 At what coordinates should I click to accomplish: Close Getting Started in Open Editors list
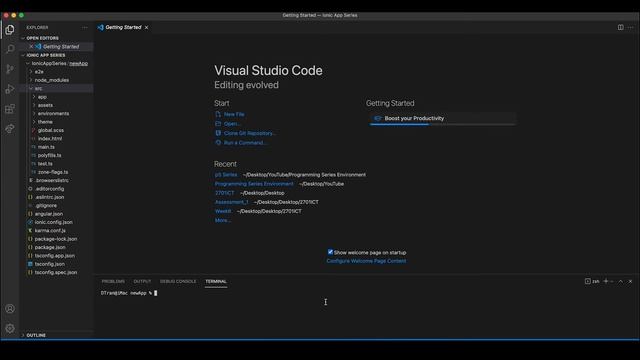[x=31, y=47]
